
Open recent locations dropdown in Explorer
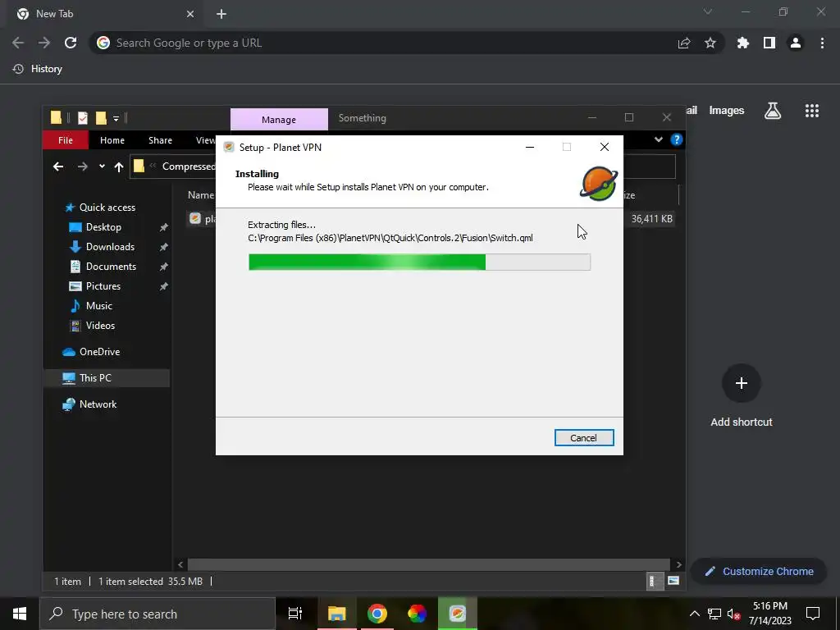tap(102, 167)
